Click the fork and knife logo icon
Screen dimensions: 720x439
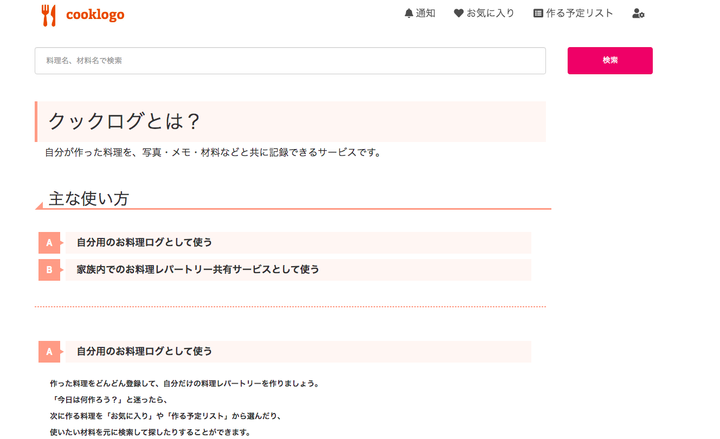point(49,15)
